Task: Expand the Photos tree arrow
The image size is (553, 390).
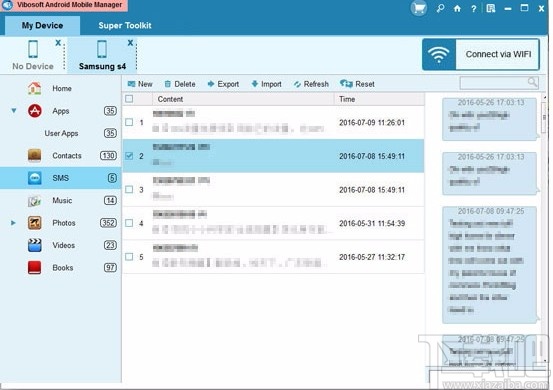Action: click(x=13, y=223)
